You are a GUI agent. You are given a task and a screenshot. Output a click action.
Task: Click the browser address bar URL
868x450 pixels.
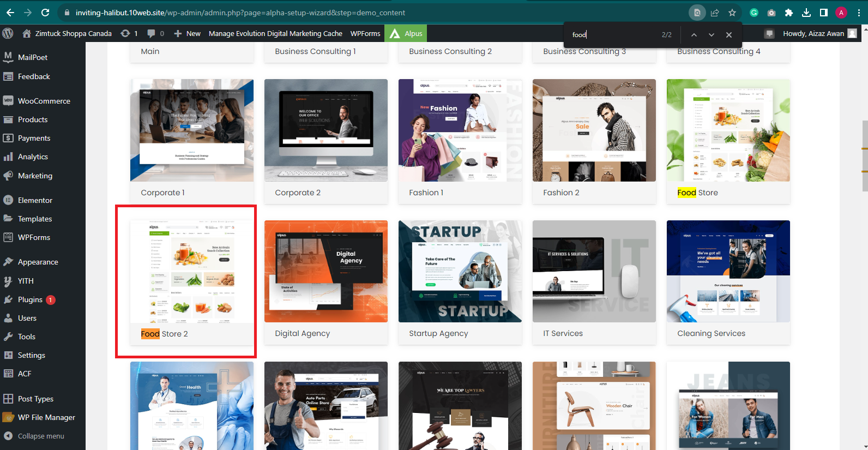(240, 13)
